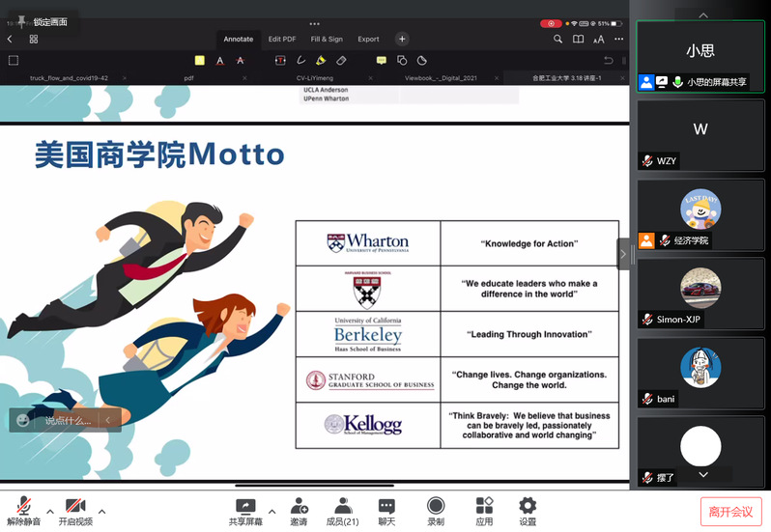Open the 成员(21) members list

coord(343,512)
